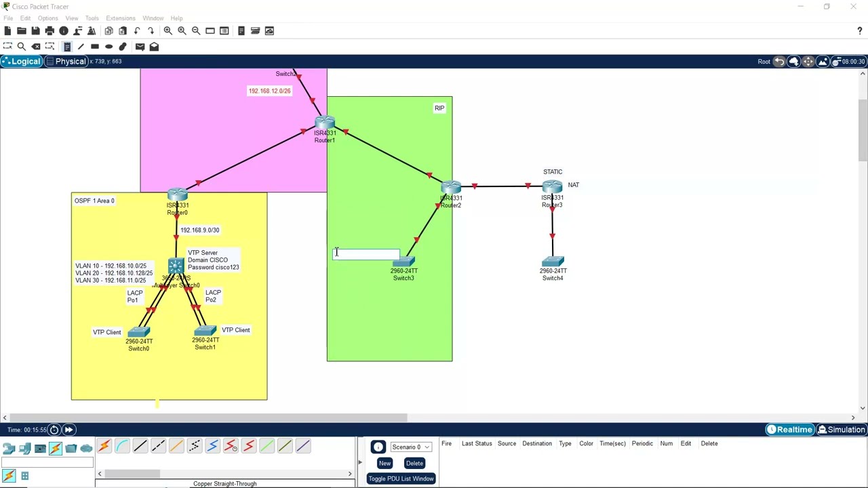
Task: Reset the workspace zoom level
Action: pyautogui.click(x=182, y=30)
